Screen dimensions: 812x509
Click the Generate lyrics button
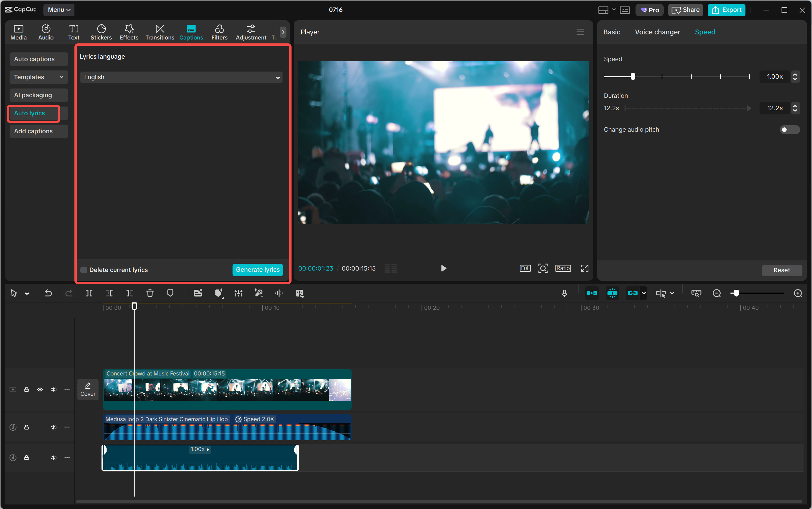tap(258, 270)
